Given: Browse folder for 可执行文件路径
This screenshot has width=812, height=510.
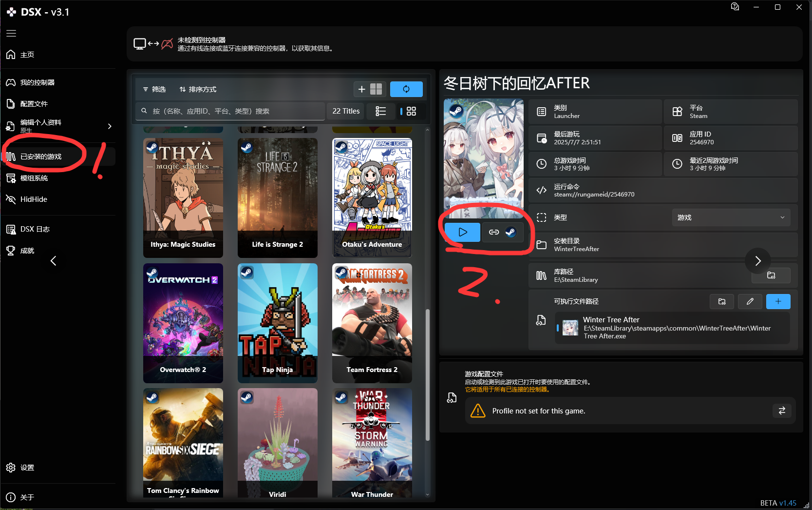Looking at the screenshot, I should coord(722,301).
